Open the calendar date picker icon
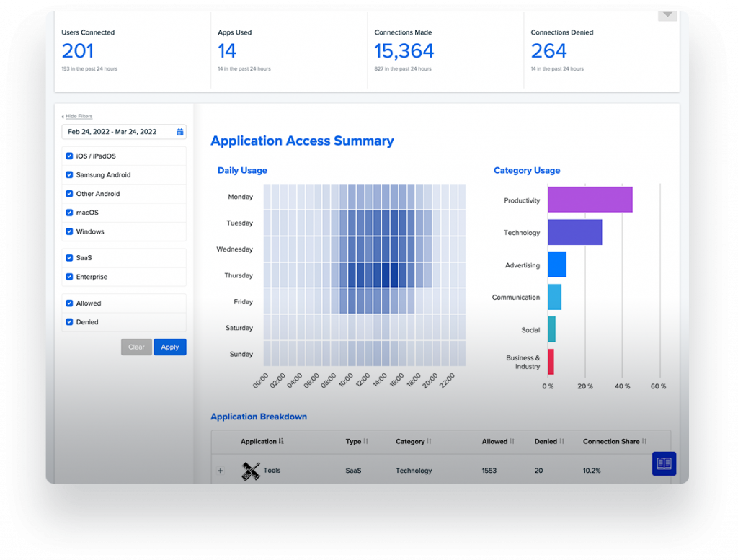Screen dimensions: 738x560 pyautogui.click(x=179, y=132)
